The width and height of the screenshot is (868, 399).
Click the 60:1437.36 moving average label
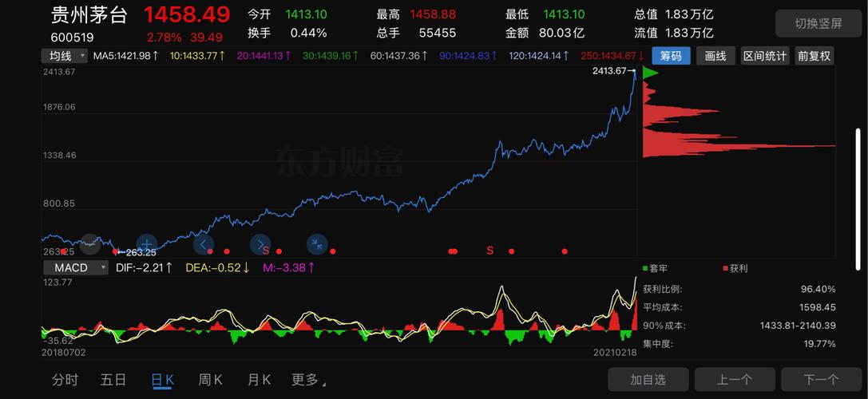(398, 56)
